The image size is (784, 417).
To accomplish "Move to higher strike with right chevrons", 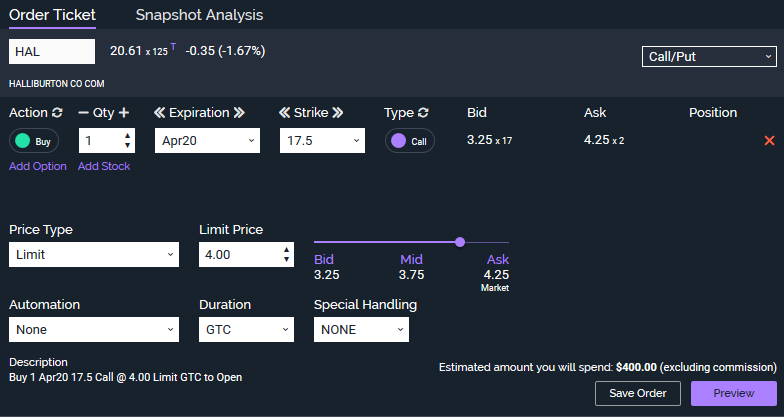I will (x=337, y=113).
